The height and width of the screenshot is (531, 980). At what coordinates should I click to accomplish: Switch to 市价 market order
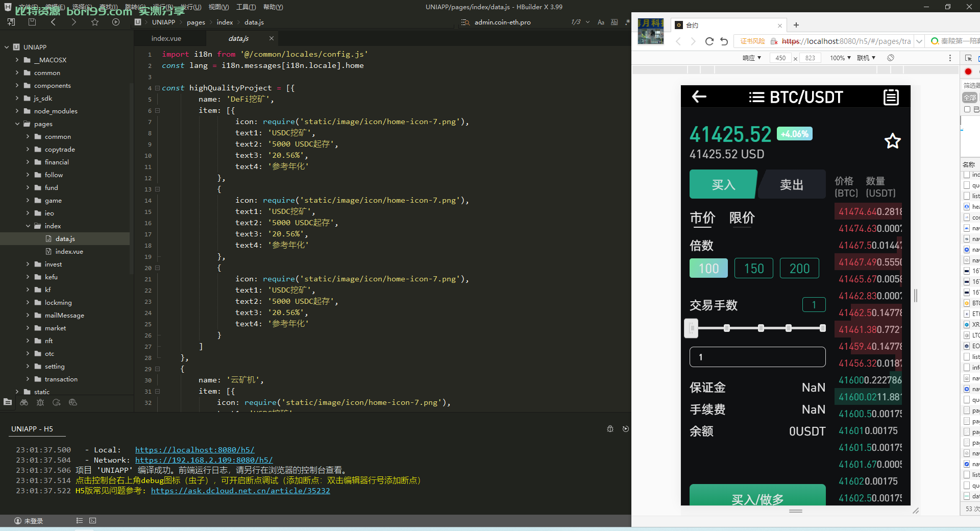(702, 218)
